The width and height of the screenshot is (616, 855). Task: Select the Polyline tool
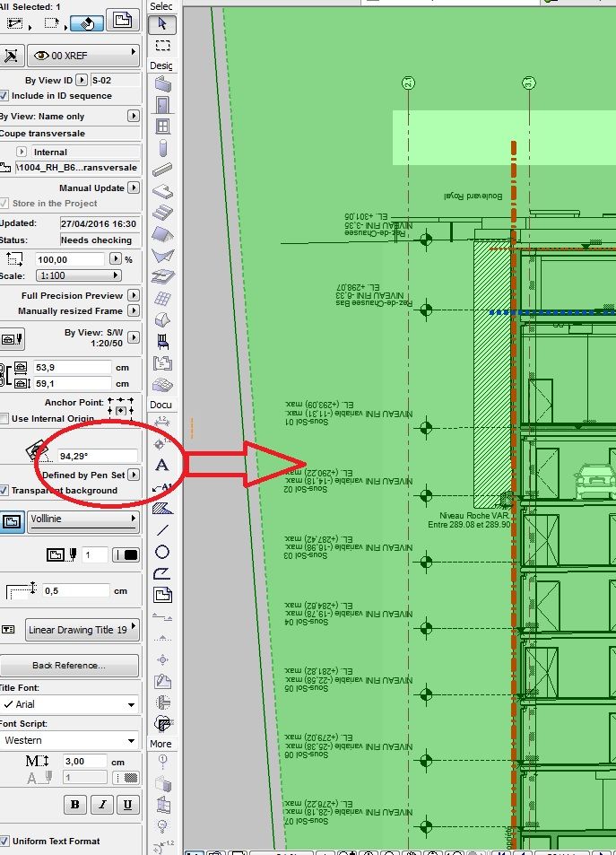162,573
